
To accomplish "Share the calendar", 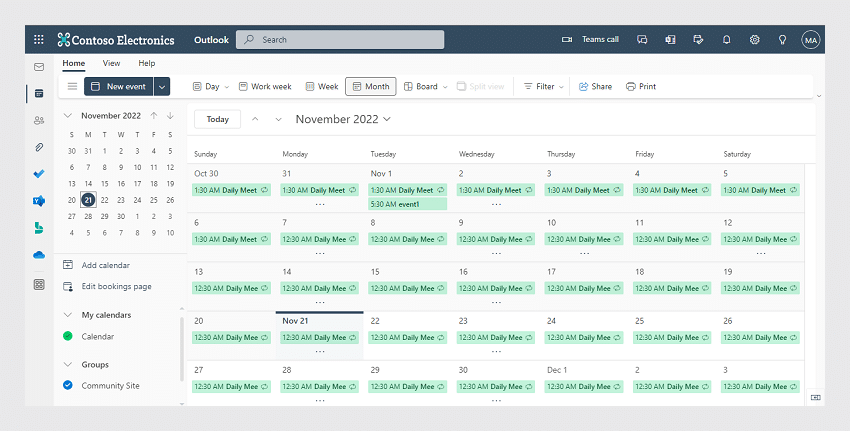I will click(595, 86).
